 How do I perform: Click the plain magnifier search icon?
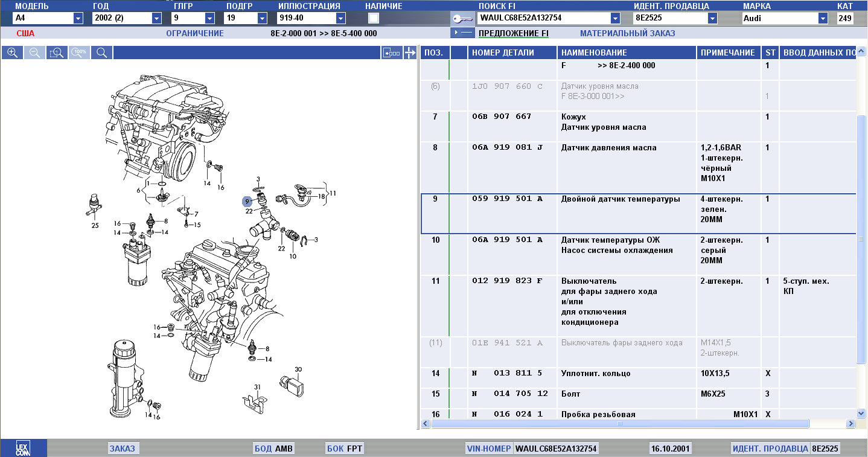point(101,53)
